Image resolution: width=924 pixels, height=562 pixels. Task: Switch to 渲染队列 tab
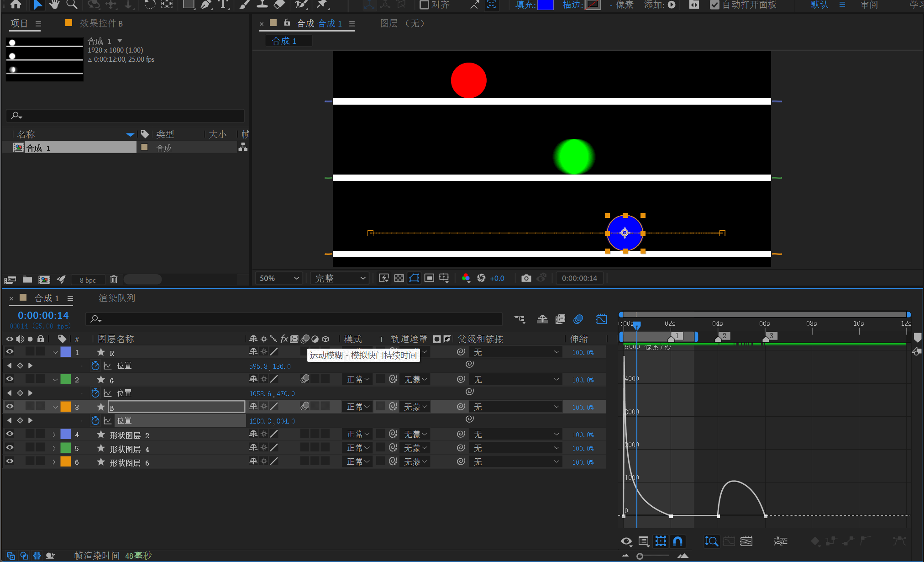(x=117, y=298)
